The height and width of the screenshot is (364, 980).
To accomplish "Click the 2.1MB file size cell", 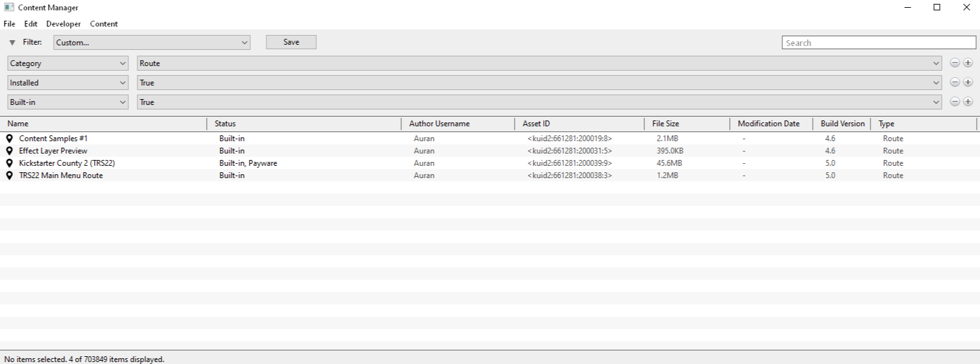I will [668, 139].
